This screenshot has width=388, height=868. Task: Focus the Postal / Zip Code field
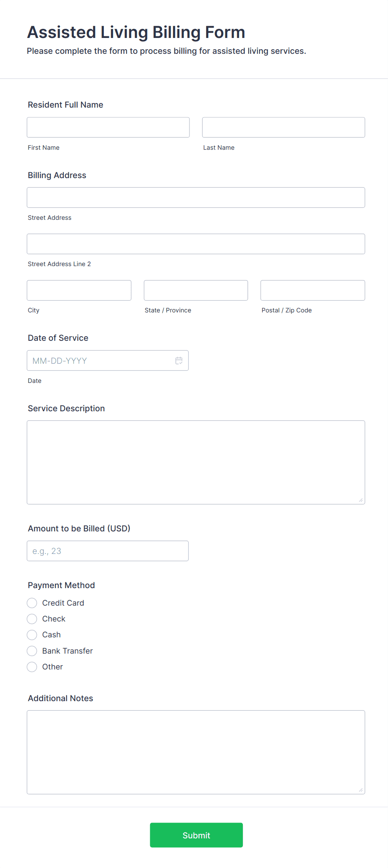click(x=312, y=290)
